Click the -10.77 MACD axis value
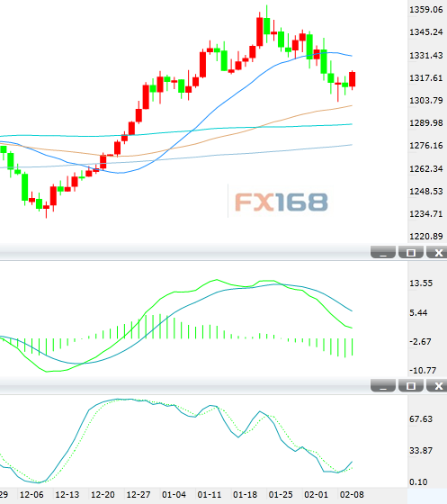Image resolution: width=447 pixels, height=504 pixels. [x=423, y=370]
